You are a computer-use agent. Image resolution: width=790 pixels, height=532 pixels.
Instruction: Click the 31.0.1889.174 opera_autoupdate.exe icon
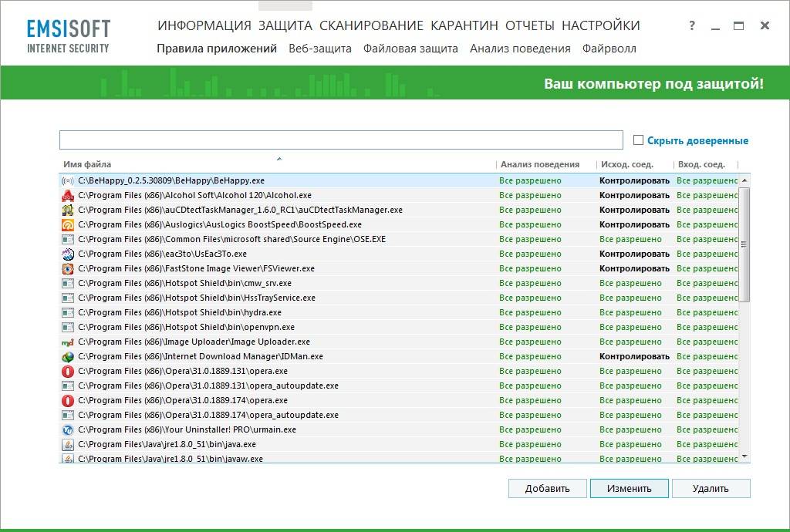(x=68, y=416)
